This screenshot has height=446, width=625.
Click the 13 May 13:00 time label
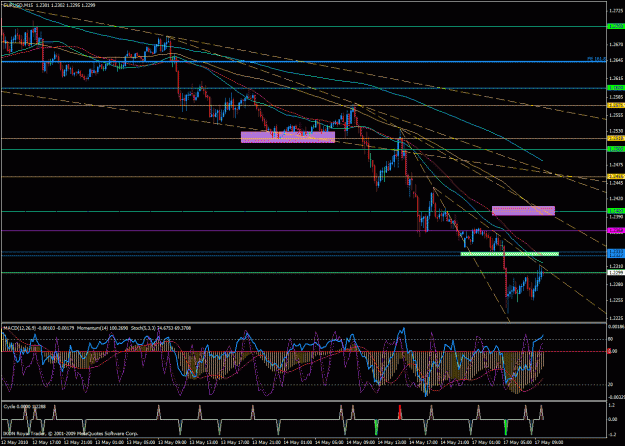(203, 442)
